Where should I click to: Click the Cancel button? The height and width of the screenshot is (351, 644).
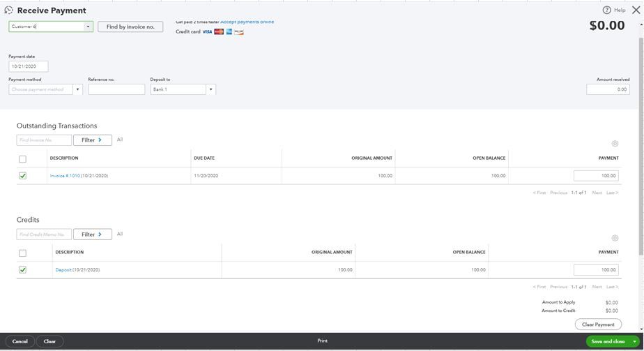pyautogui.click(x=20, y=341)
